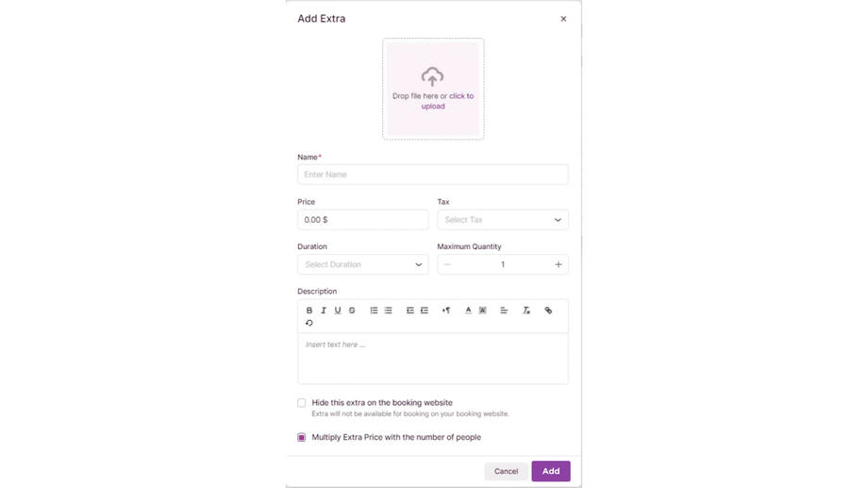Image resolution: width=868 pixels, height=488 pixels.
Task: Clear text formatting in the description
Action: 526,311
